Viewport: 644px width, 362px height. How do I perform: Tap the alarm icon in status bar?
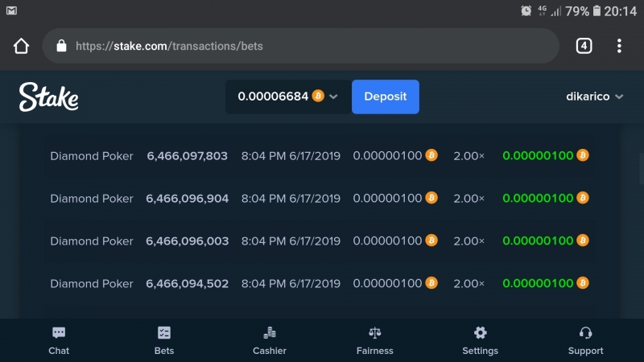pos(526,10)
